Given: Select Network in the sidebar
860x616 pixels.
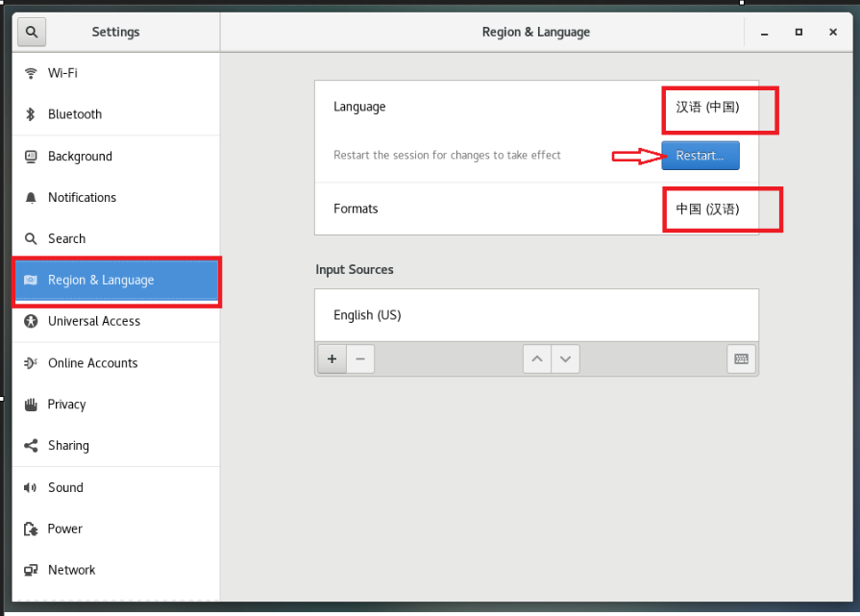Looking at the screenshot, I should click(116, 570).
